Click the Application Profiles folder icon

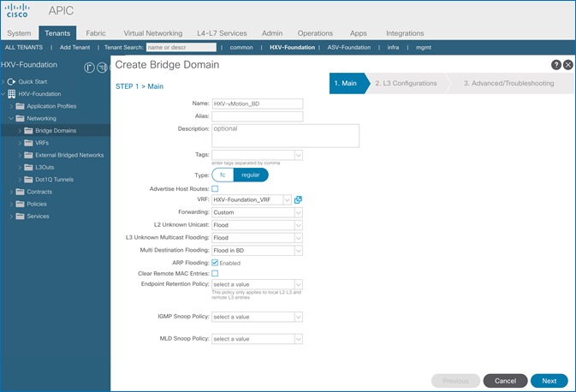(x=21, y=106)
